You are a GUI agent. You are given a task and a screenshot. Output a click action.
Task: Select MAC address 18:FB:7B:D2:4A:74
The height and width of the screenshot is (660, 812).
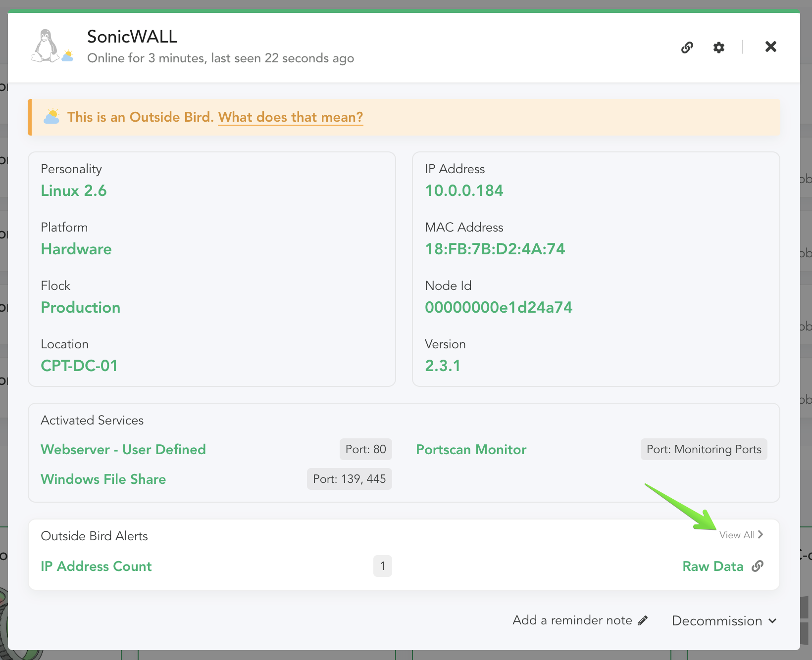[495, 249]
